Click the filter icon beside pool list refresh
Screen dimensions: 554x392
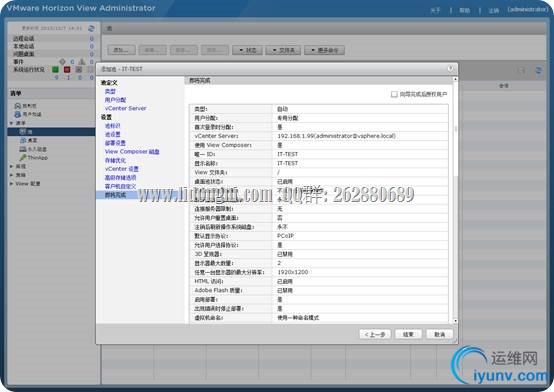pos(522,71)
